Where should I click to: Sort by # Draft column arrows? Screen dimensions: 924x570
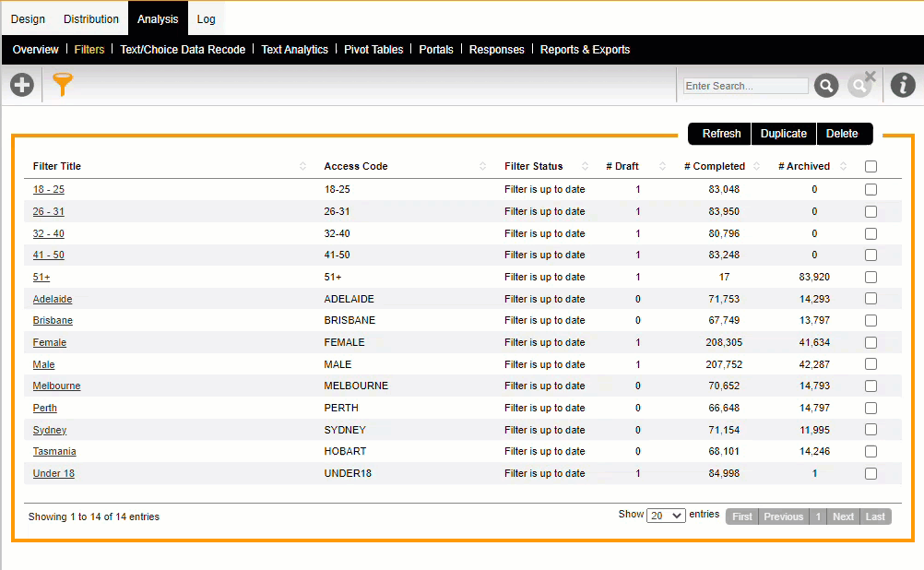[662, 167]
